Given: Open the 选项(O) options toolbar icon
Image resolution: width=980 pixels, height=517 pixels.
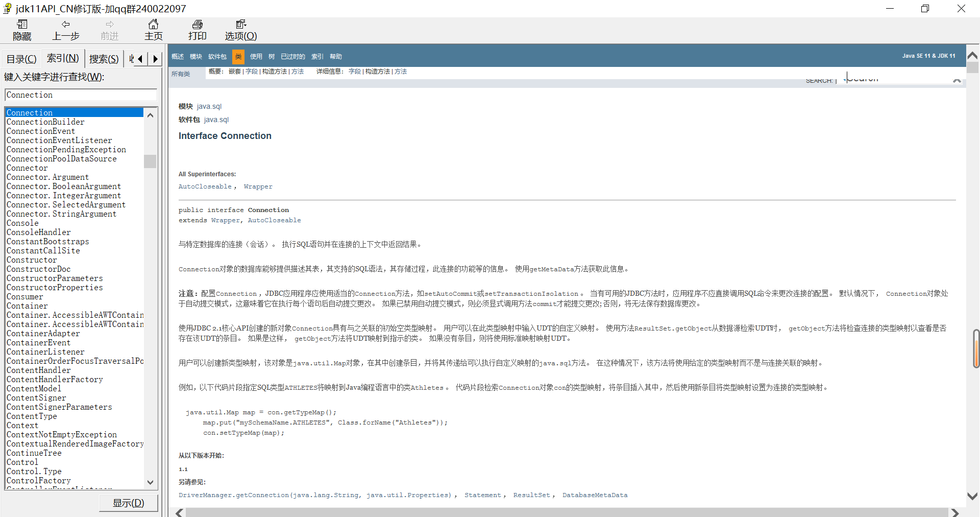Looking at the screenshot, I should pyautogui.click(x=241, y=30).
